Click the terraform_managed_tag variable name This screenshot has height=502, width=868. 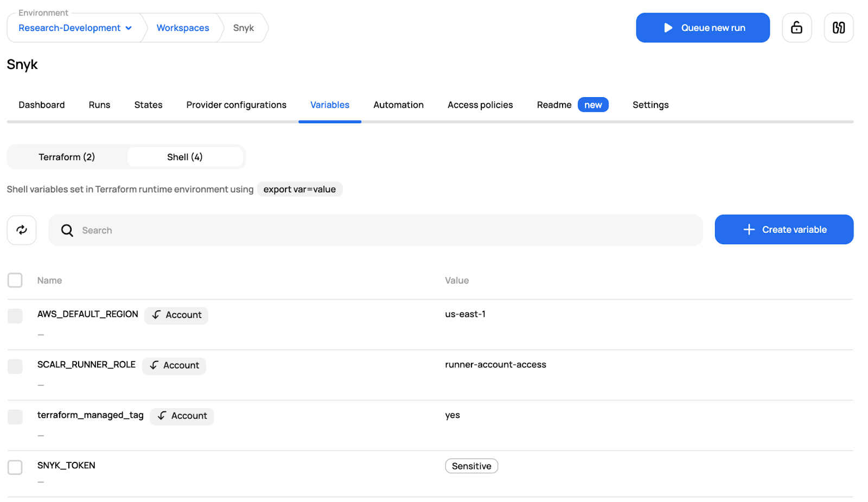pos(91,415)
